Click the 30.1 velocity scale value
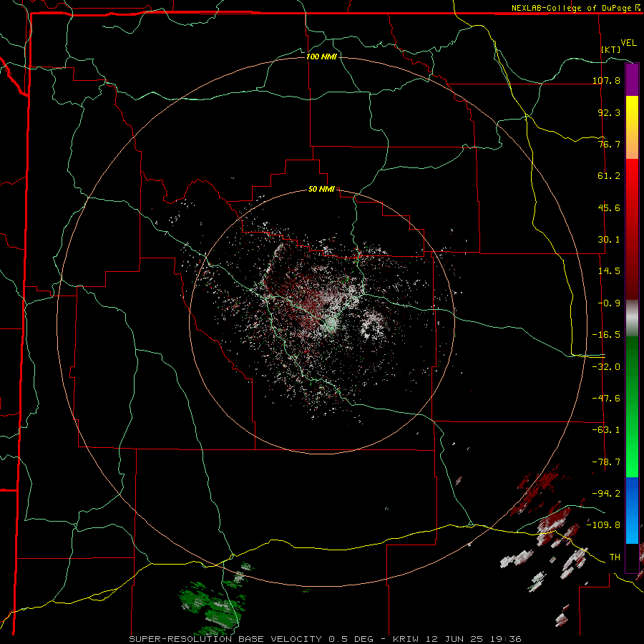The width and height of the screenshot is (644, 644). pyautogui.click(x=609, y=240)
